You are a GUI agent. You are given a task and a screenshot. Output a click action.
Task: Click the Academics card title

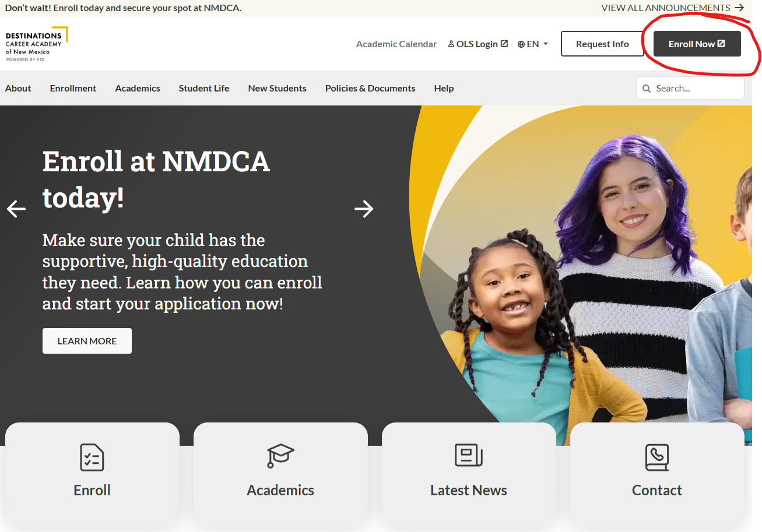280,491
